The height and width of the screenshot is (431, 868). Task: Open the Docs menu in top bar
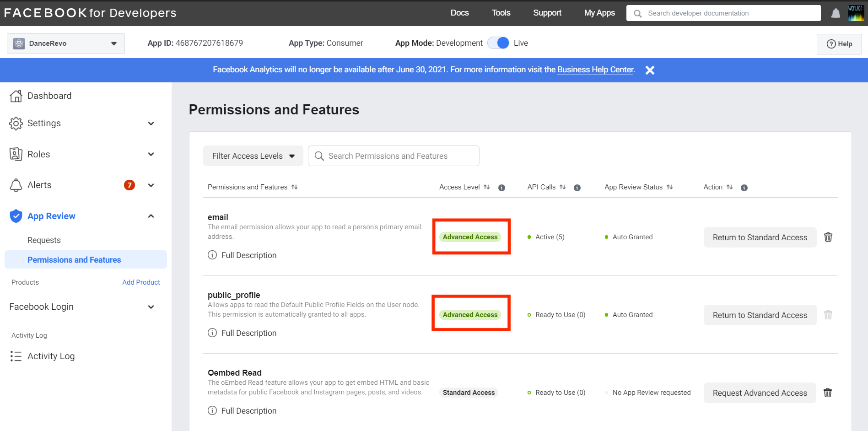click(x=459, y=13)
